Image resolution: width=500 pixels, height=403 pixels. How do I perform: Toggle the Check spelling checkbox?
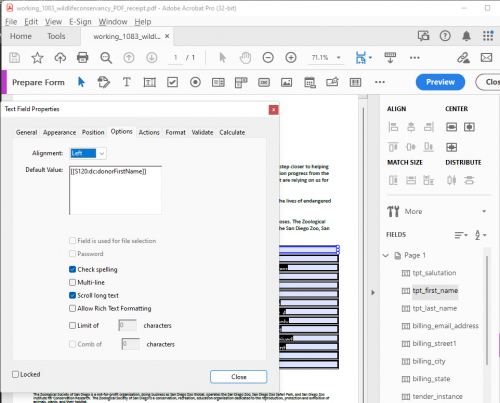coord(72,269)
